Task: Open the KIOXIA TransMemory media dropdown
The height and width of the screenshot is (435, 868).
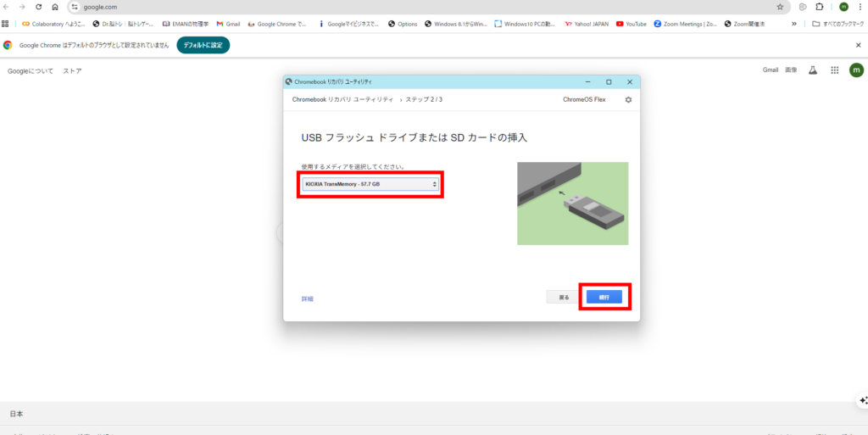Action: click(x=370, y=184)
